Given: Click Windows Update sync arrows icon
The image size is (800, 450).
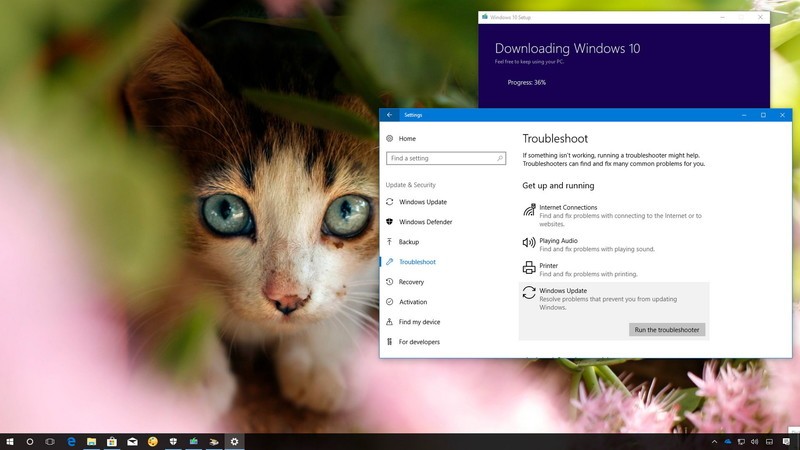Looking at the screenshot, I should coord(529,292).
